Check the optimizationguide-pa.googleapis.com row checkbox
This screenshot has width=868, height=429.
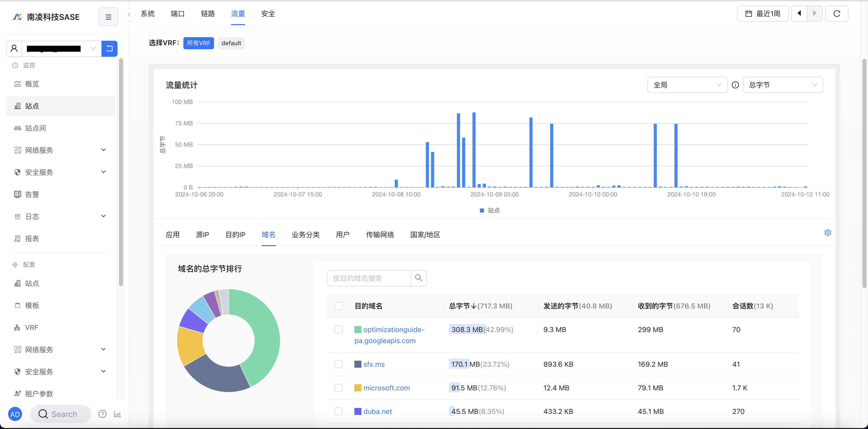339,330
